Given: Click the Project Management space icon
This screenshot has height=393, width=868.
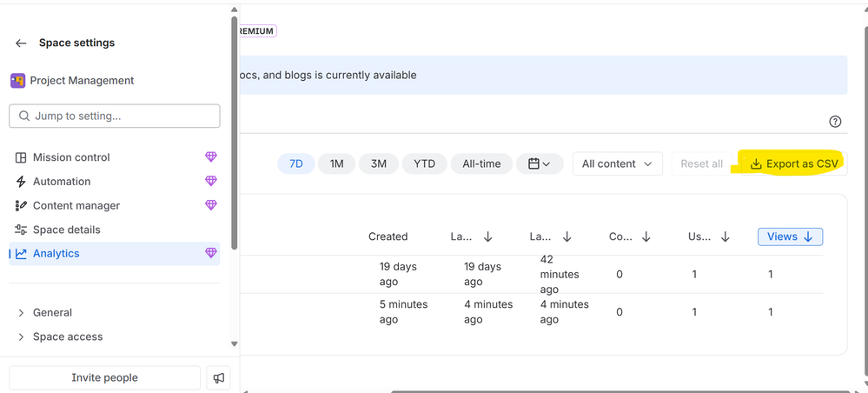Looking at the screenshot, I should click(x=17, y=81).
